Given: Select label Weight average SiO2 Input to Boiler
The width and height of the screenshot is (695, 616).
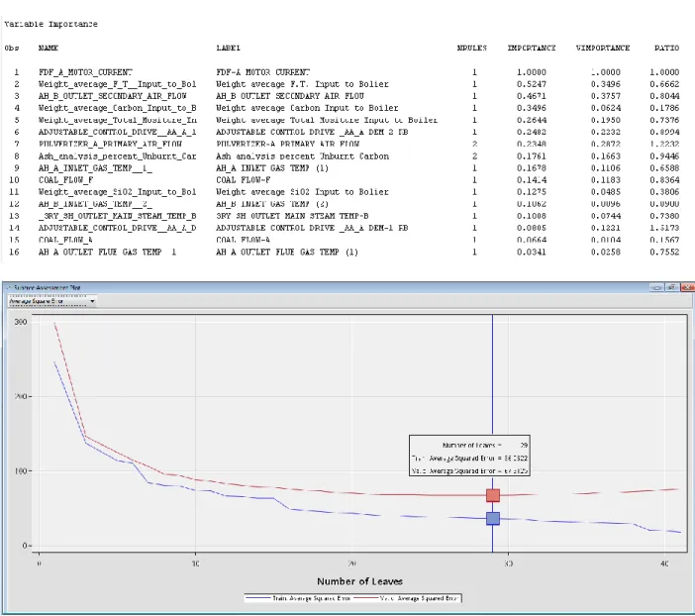Looking at the screenshot, I should 302,192.
